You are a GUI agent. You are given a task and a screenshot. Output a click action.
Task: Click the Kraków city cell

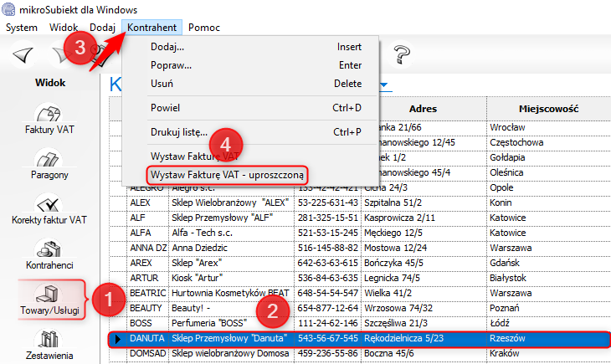(549, 353)
